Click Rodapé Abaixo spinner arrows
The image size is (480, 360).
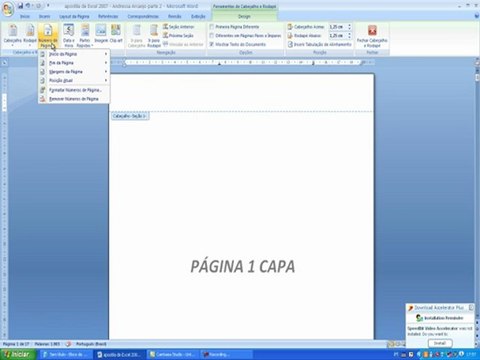(x=349, y=35)
